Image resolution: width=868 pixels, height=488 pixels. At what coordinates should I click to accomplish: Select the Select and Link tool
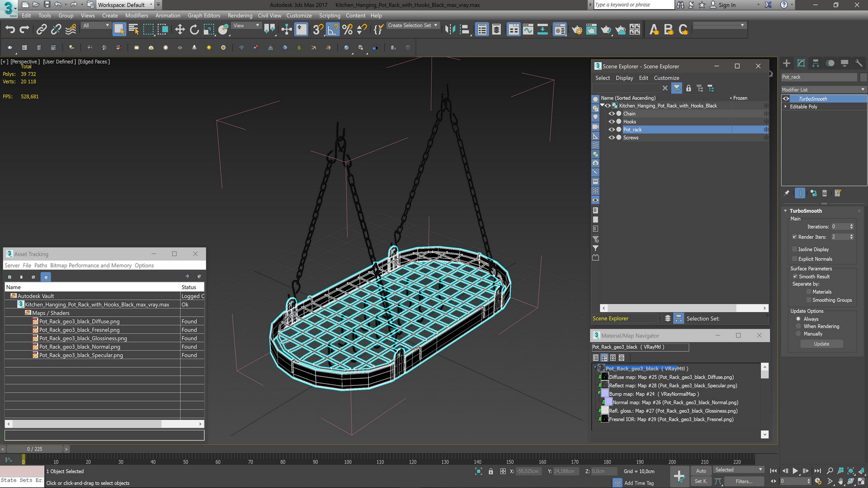pos(41,30)
